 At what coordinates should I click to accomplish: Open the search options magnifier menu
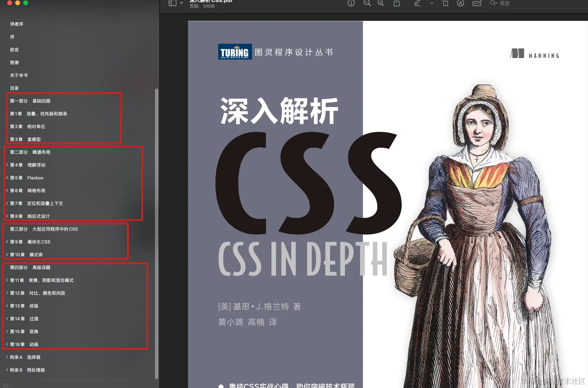[x=494, y=3]
